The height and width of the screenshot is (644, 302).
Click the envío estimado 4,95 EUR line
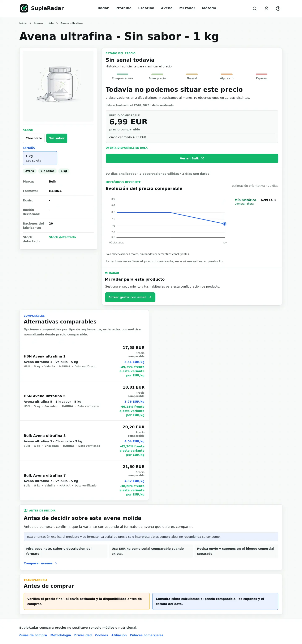click(128, 137)
